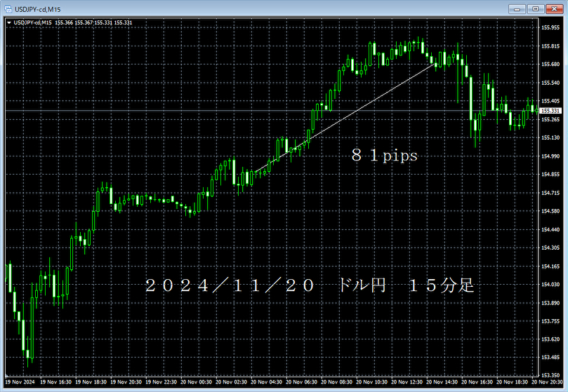Click the 20 Nov 00:30 time axis label
568x392 pixels.
tap(197, 382)
